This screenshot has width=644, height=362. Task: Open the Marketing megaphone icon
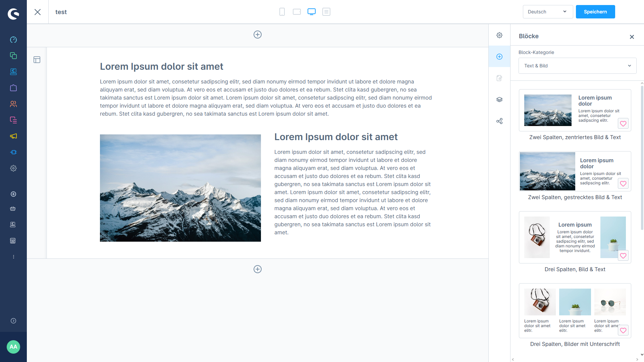coord(13,136)
